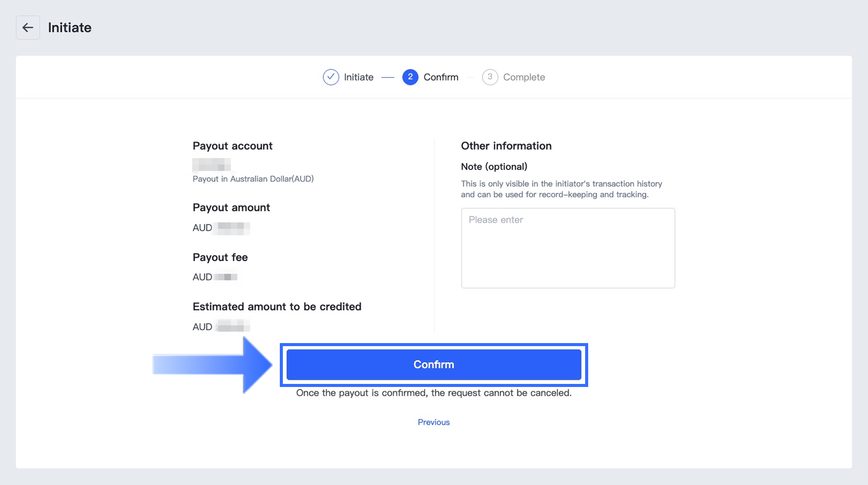Go back via the Previous link
Image resolution: width=868 pixels, height=485 pixels.
[433, 422]
